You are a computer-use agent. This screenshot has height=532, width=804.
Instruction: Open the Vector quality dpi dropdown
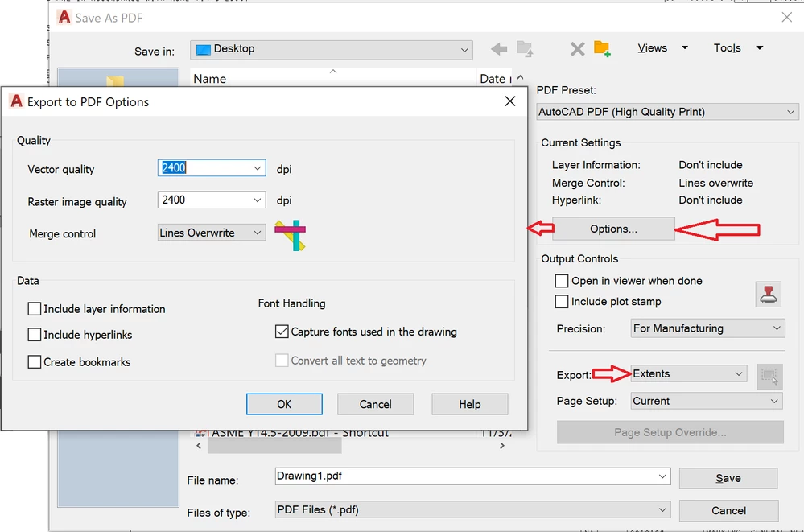point(257,167)
